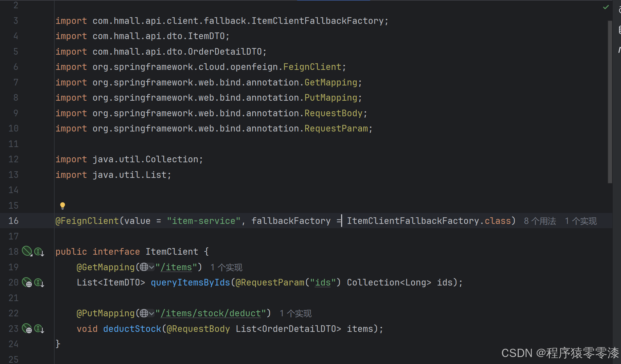The height and width of the screenshot is (364, 621).
Task: Click the implemented-interface gutter icon on line 18
Action: (39, 252)
